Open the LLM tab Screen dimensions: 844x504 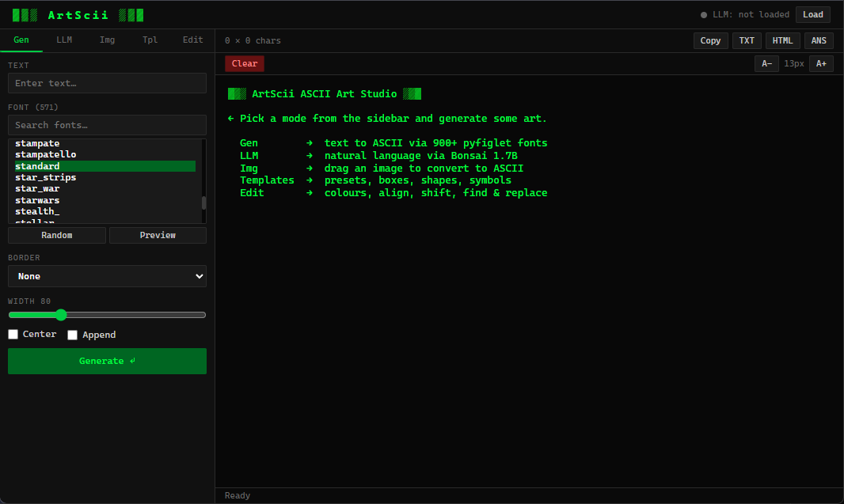coord(64,40)
